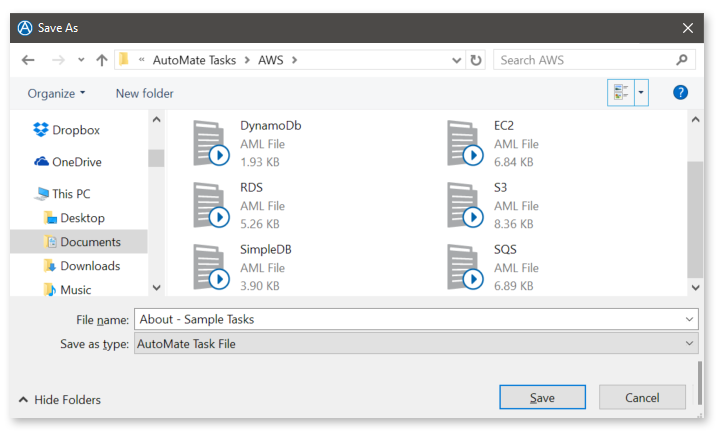The width and height of the screenshot is (721, 433).
Task: Click the folder icon in address bar
Action: [x=124, y=59]
